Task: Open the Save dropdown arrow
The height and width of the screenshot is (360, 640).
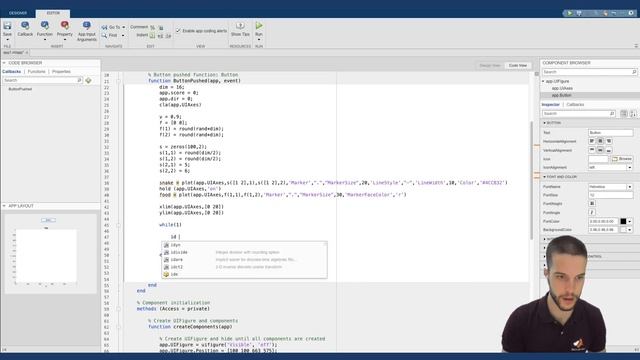Action: (7, 40)
